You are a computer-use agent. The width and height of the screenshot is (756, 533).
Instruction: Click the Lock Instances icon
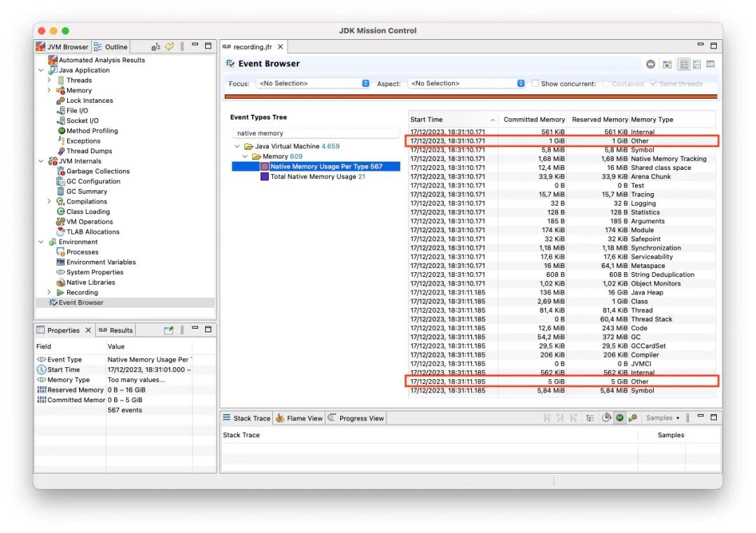coord(61,101)
